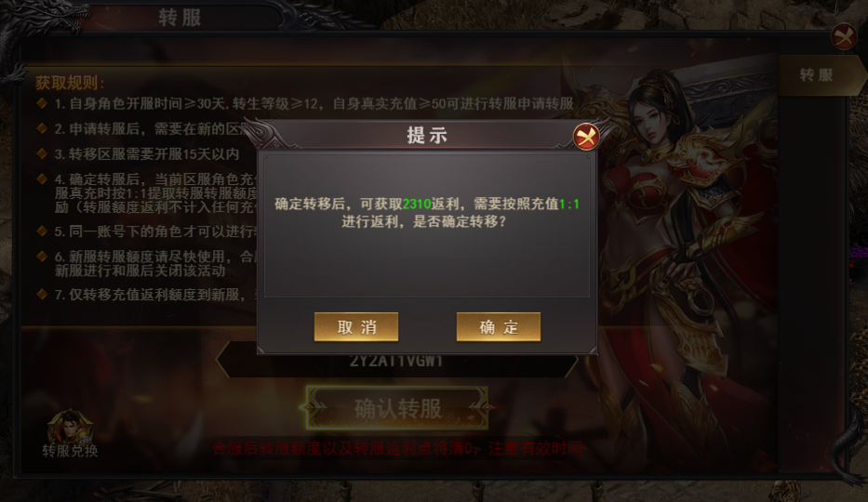The height and width of the screenshot is (502, 868).
Task: Open the 转服兑换 character icon
Action: [71, 428]
